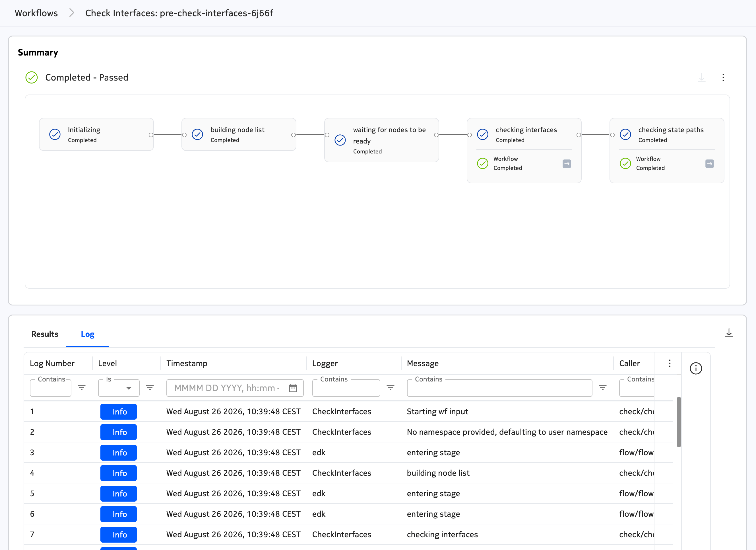
Task: Go back to Workflows breadcrumb
Action: (36, 13)
